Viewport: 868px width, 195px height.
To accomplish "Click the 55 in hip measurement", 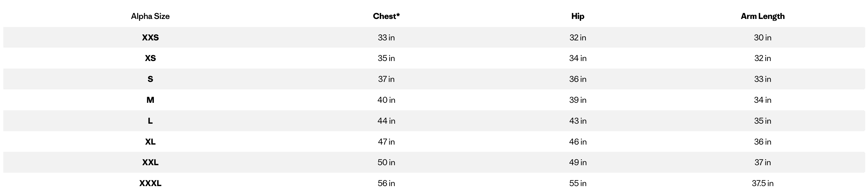I will [578, 183].
